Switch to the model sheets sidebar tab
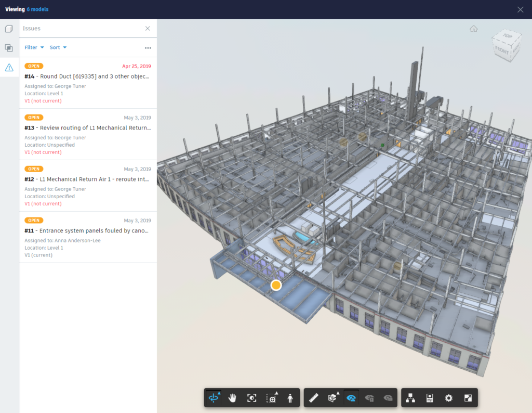The height and width of the screenshot is (413, 532). click(9, 48)
